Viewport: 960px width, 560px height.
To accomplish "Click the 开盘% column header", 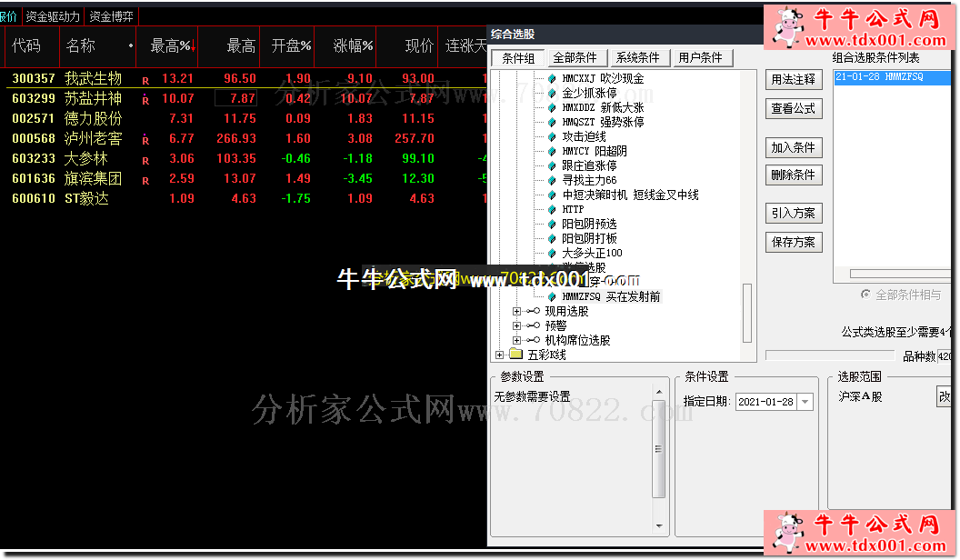I will 287,45.
